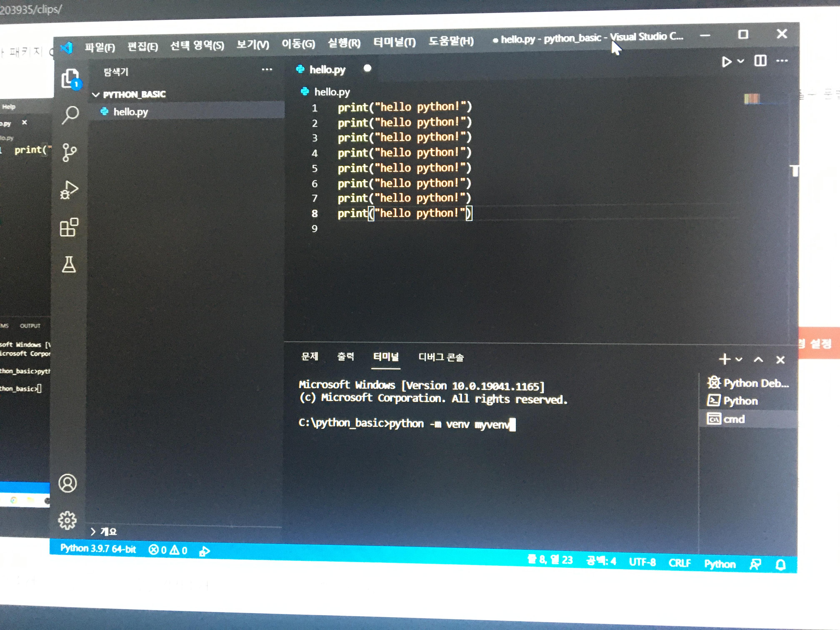Split the editor to the right

point(760,61)
